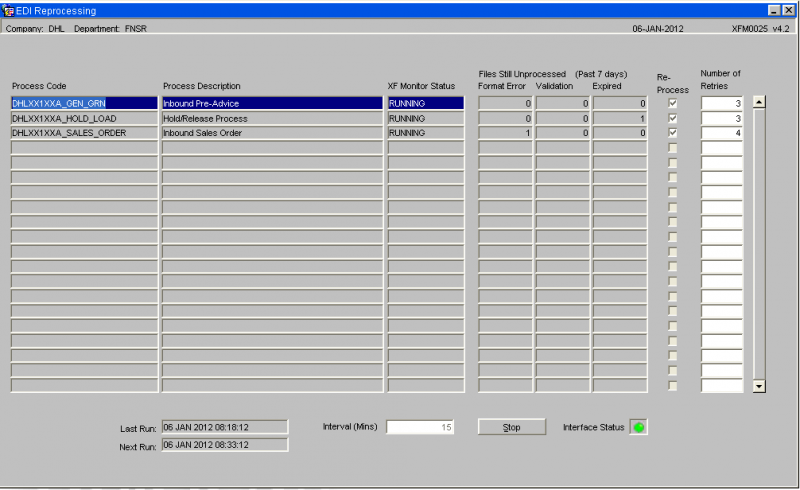Click Number of Retries field for GEN_GRN

721,103
